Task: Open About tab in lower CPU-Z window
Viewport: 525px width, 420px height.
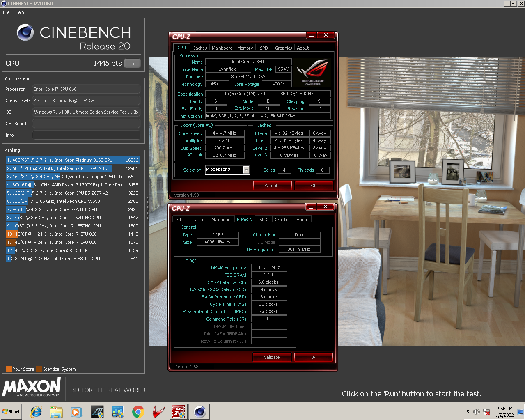Action: (303, 220)
